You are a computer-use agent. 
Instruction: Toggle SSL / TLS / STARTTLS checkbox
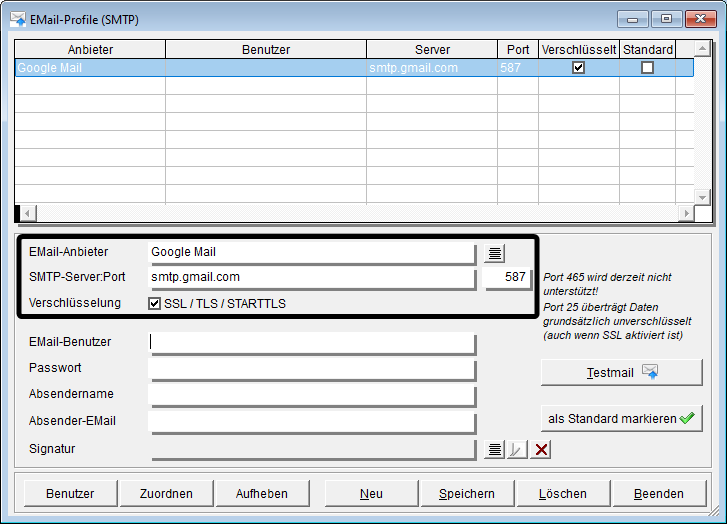154,304
